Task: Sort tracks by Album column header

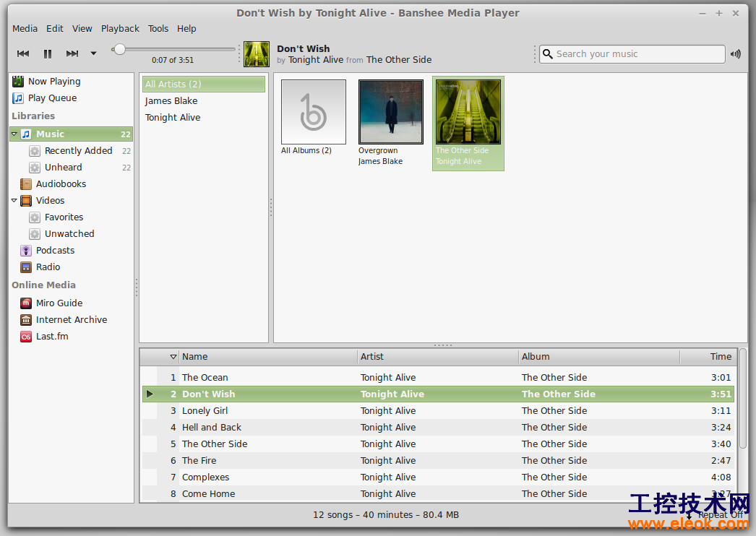Action: (599, 357)
